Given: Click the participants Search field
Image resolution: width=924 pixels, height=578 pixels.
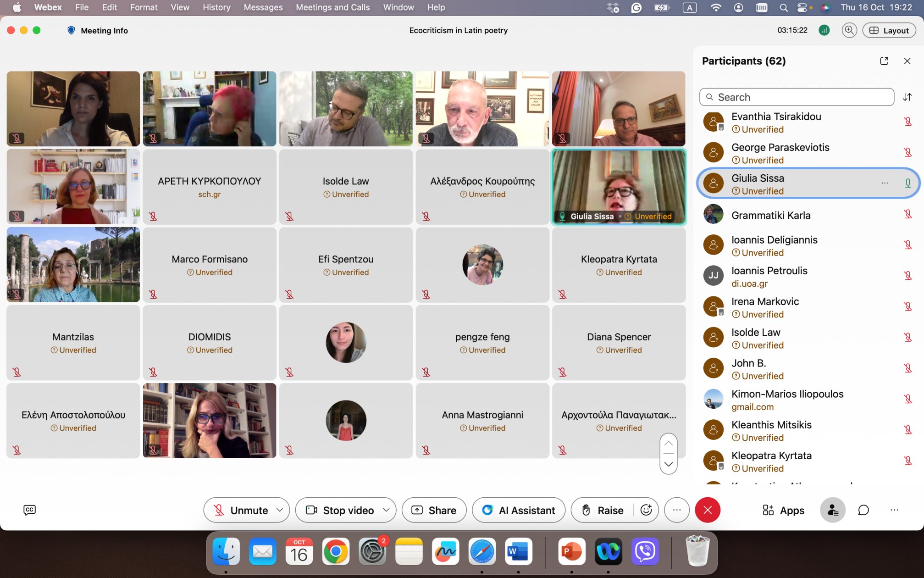Looking at the screenshot, I should [x=797, y=97].
